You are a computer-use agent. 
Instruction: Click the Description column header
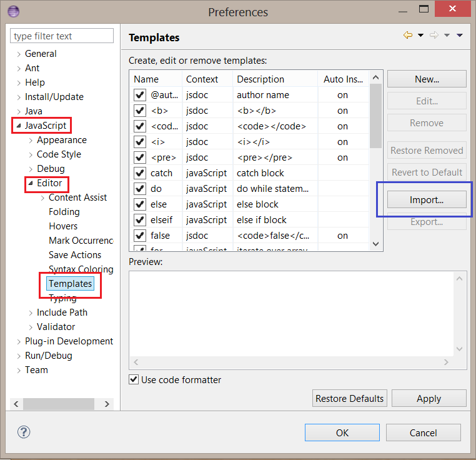[275, 79]
